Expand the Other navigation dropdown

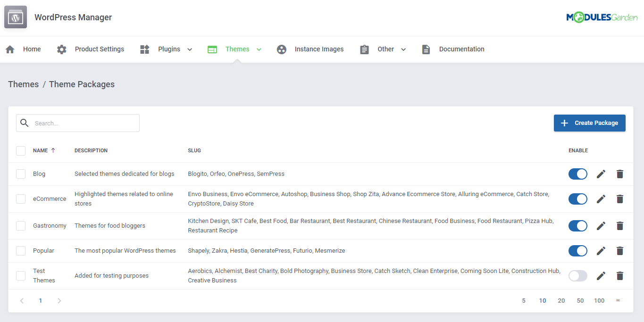(403, 49)
